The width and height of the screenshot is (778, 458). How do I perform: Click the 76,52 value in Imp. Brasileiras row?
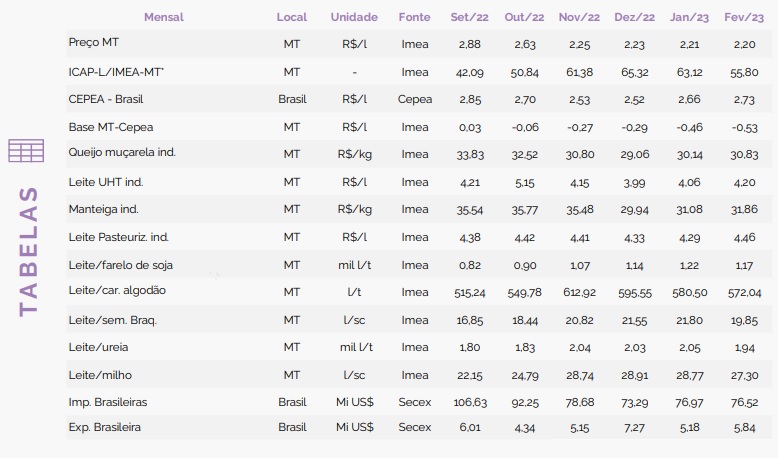click(744, 402)
